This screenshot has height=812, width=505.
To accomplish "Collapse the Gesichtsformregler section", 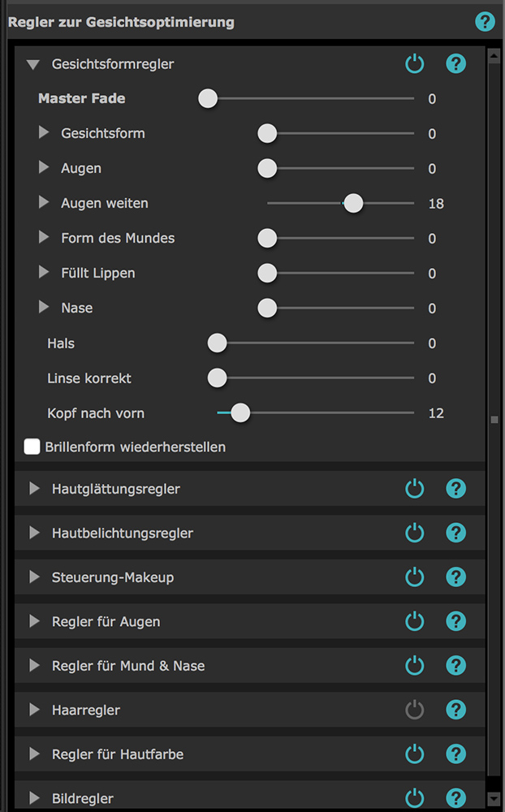I will 33,65.
